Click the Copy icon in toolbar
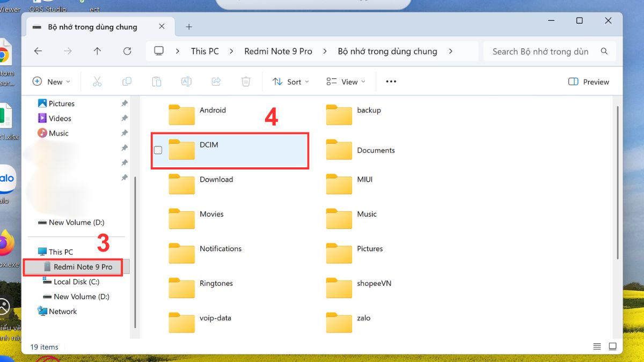The width and height of the screenshot is (644, 362). click(127, 82)
